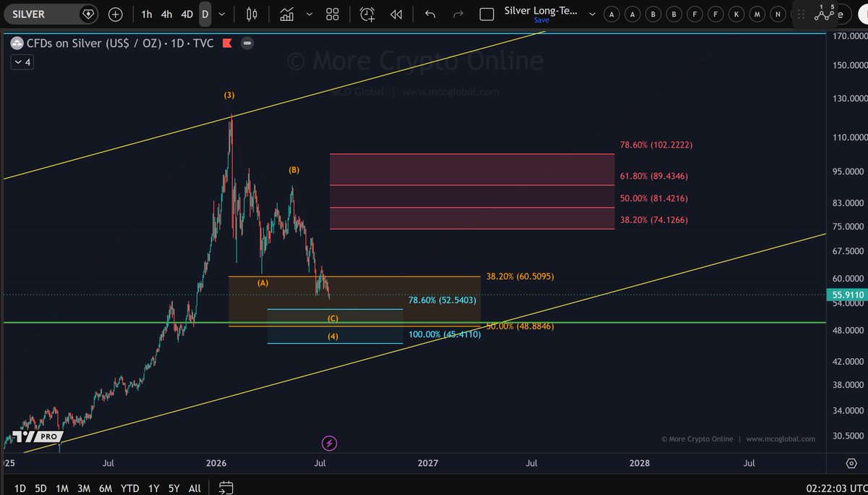The image size is (868, 495).
Task: Click the 50.00% (81.4216) fib label
Action: tap(654, 198)
